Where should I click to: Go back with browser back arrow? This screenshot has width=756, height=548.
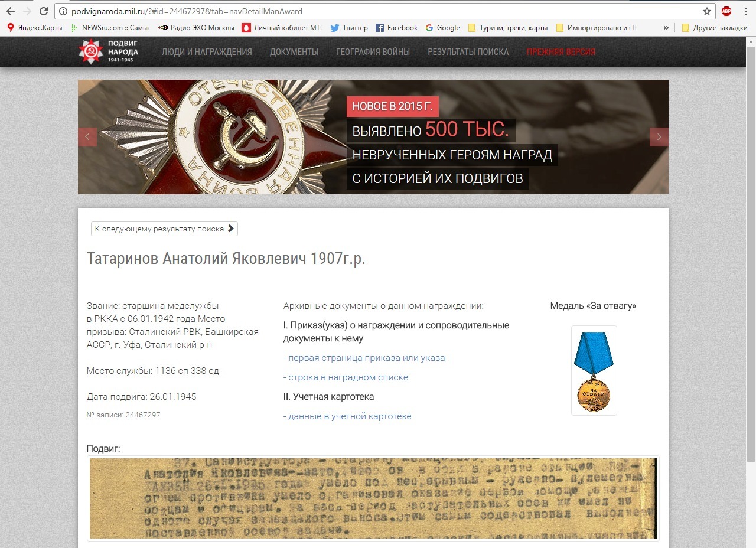point(10,11)
